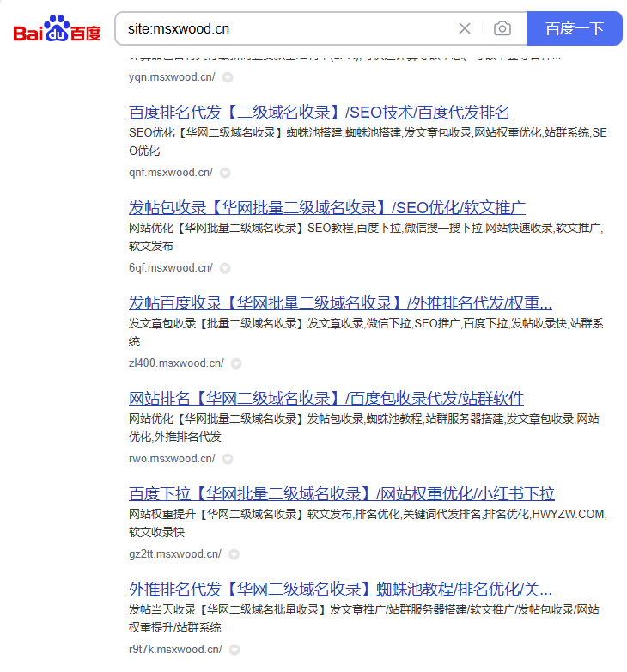
Task: Click snippet starting 网站权重提升【华网二级域名收录】
Action: click(x=368, y=523)
